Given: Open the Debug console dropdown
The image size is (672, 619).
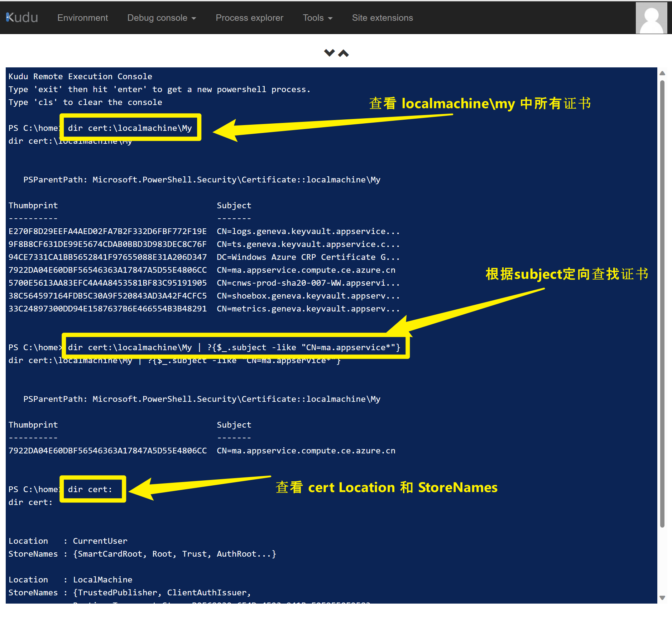Looking at the screenshot, I should coord(161,18).
